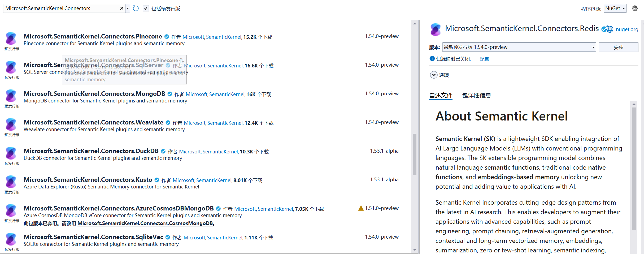
Task: Open the nuget.org link
Action: point(627,29)
